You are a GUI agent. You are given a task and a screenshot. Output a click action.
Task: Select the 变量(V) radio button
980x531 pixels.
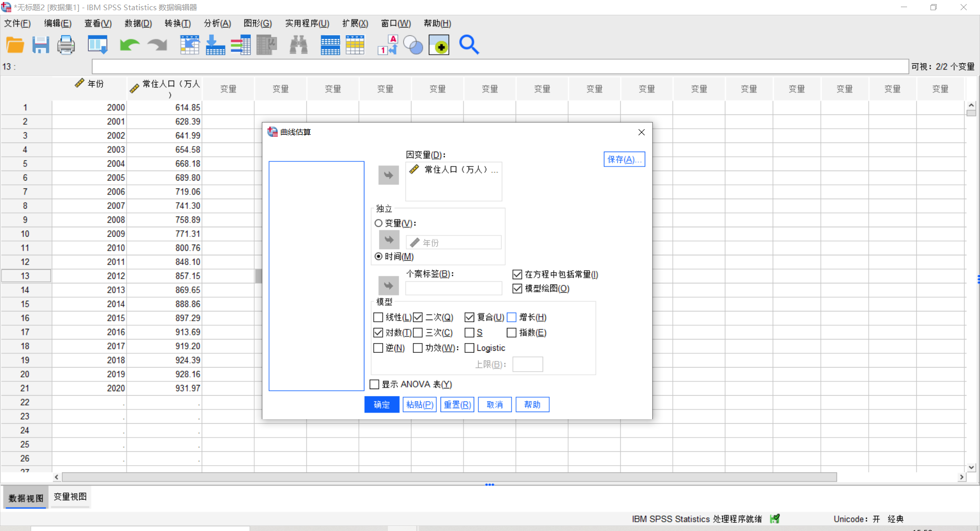coord(379,223)
